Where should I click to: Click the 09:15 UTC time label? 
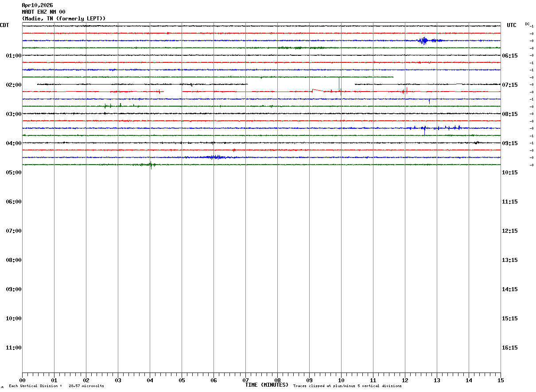[x=509, y=143]
